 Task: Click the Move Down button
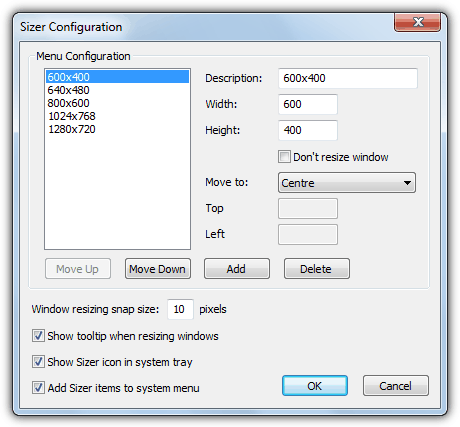point(158,269)
